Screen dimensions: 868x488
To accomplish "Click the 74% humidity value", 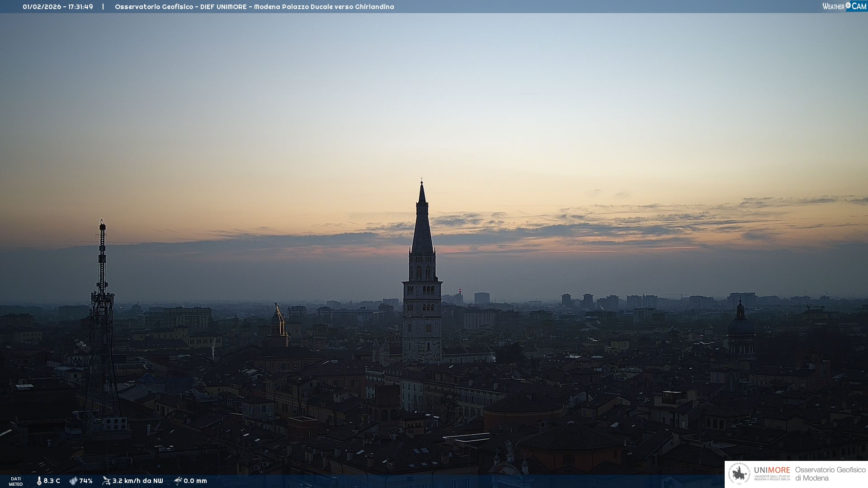I will (86, 481).
